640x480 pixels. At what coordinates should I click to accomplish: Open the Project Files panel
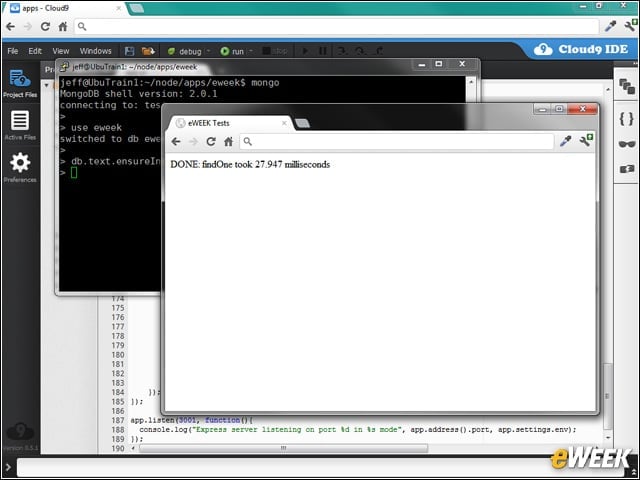point(20,84)
